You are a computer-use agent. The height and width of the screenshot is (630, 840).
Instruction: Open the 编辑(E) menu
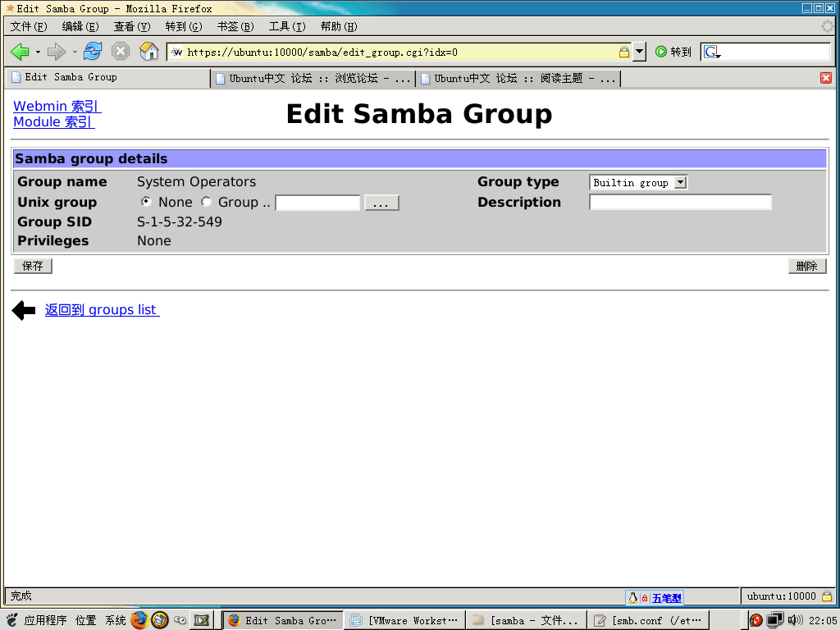click(80, 26)
